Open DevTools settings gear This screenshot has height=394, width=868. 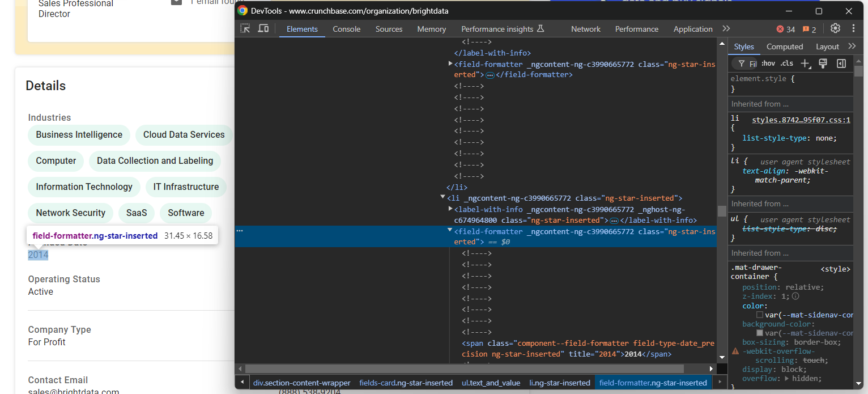click(835, 28)
